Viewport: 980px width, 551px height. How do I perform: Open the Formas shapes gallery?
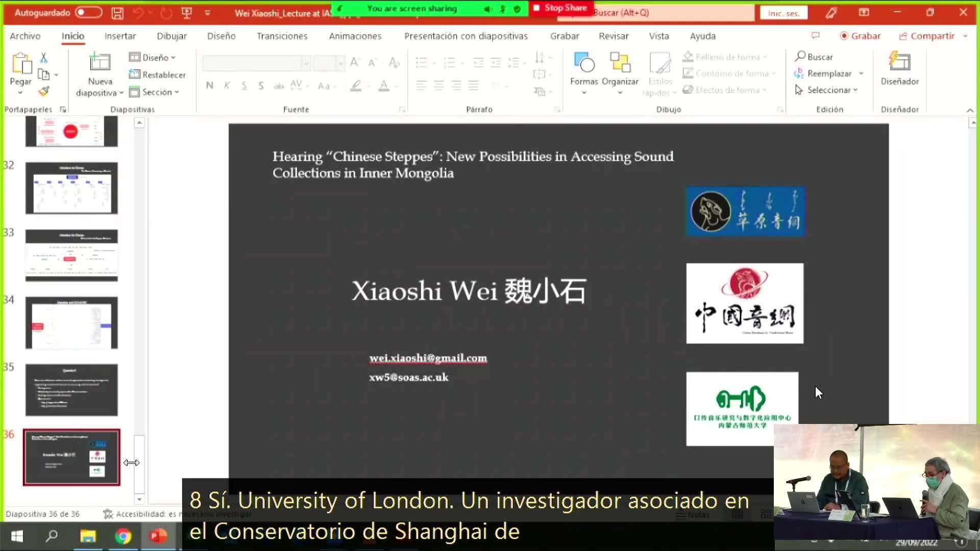[584, 72]
